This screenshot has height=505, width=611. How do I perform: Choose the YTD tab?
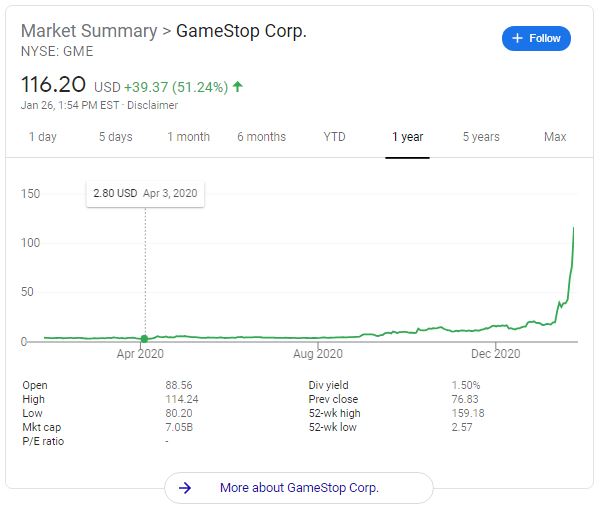tap(334, 137)
